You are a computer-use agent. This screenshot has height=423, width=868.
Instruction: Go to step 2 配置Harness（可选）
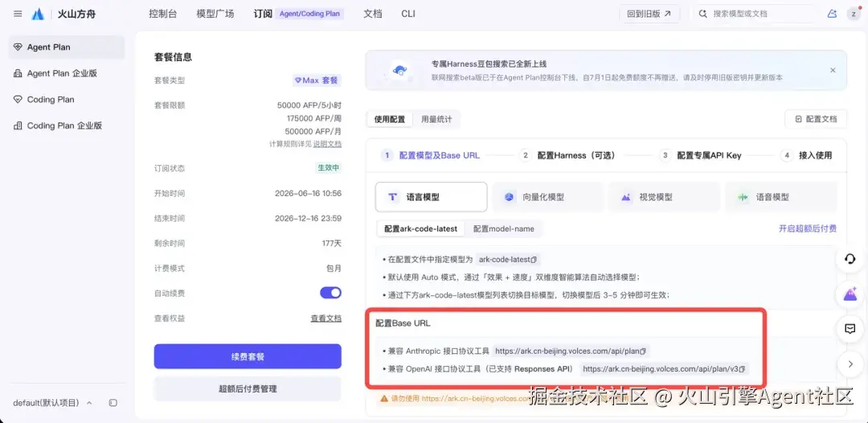(x=569, y=155)
